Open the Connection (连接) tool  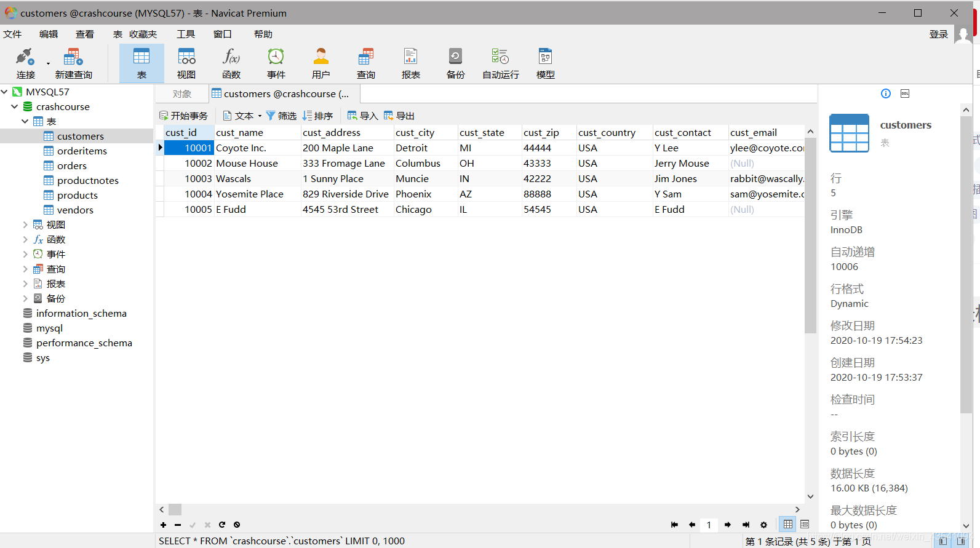pyautogui.click(x=25, y=63)
